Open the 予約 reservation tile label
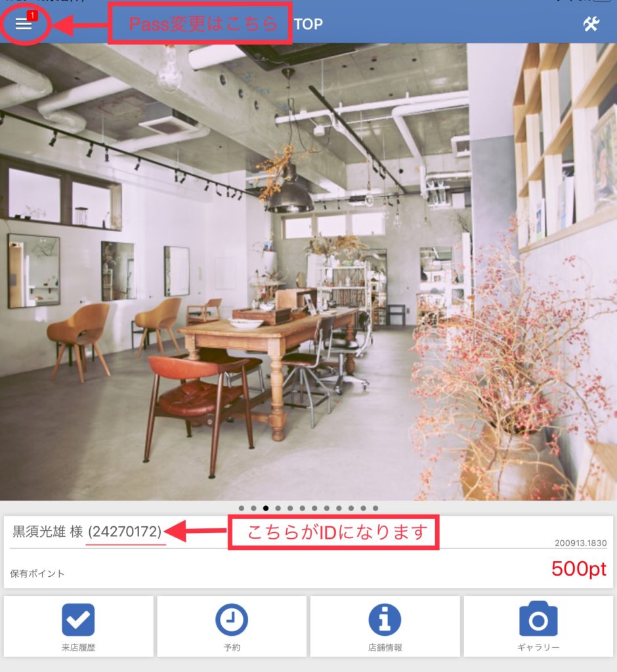Viewport: 617px width, 672px height. pos(232,647)
